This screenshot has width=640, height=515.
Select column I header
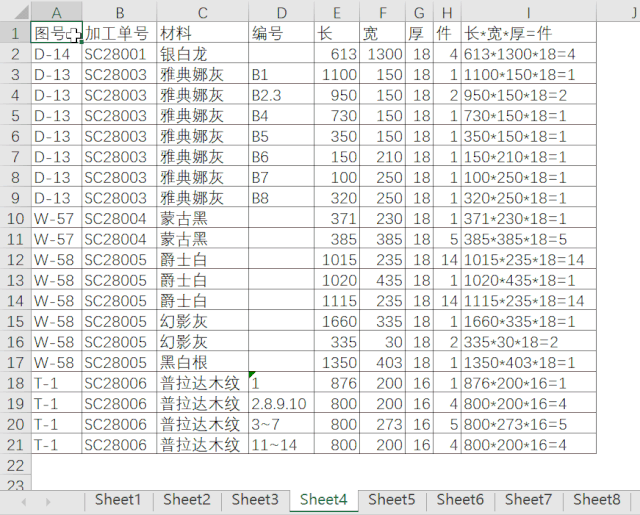(x=529, y=12)
